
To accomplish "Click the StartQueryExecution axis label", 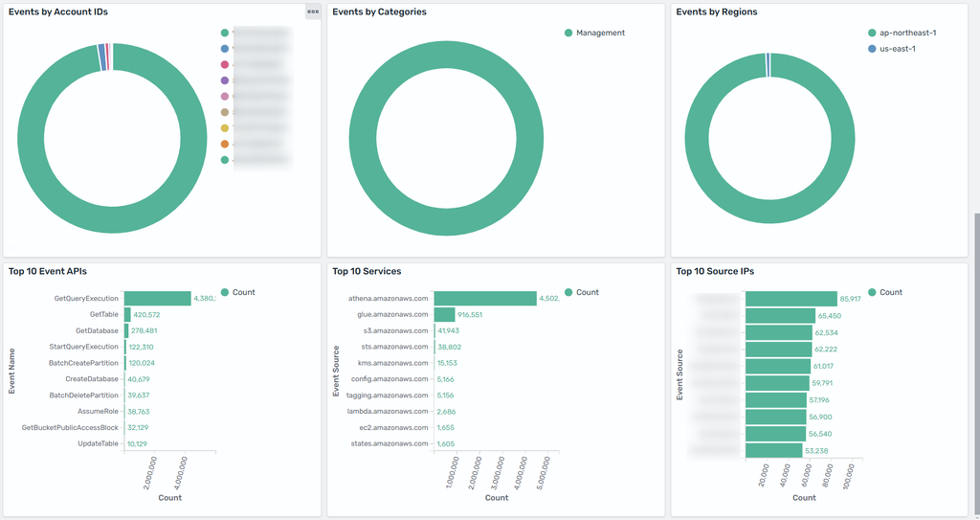I will (x=84, y=347).
